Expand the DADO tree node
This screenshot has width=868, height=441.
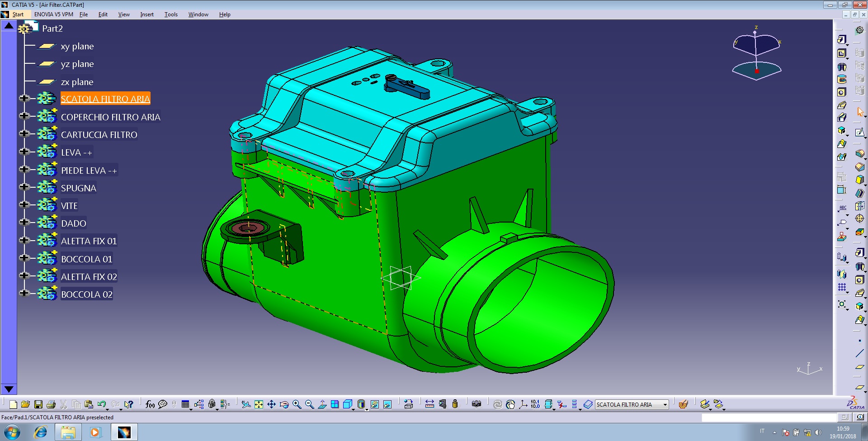24,223
